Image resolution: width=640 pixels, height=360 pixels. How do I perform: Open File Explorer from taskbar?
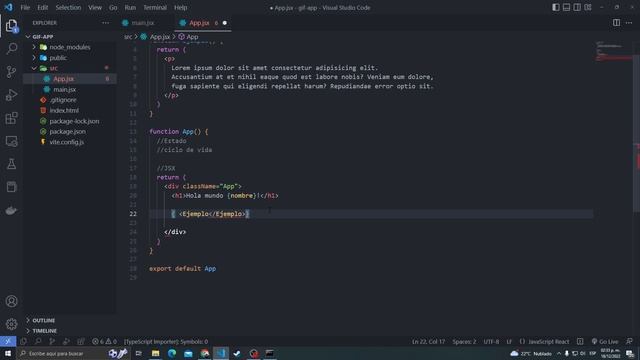(x=156, y=353)
